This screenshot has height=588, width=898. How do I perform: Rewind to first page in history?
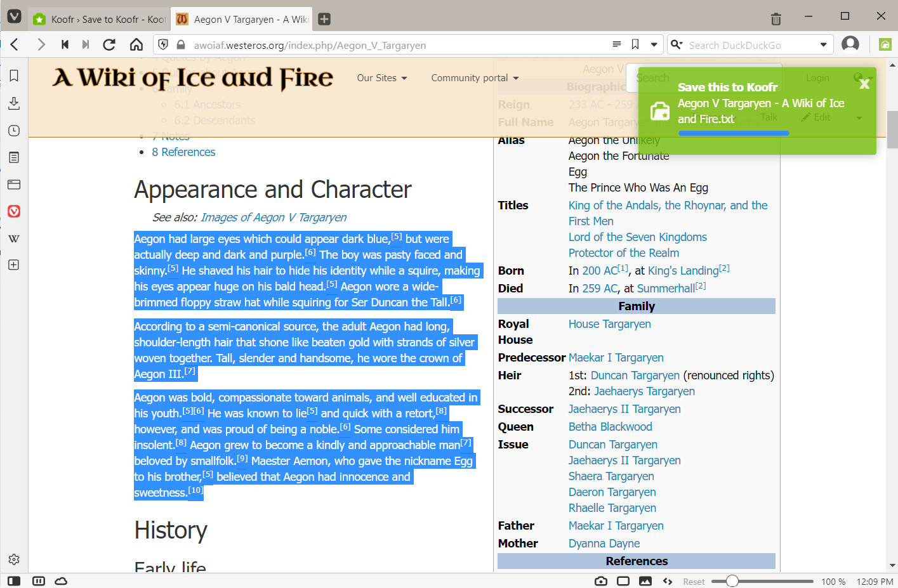tap(65, 44)
